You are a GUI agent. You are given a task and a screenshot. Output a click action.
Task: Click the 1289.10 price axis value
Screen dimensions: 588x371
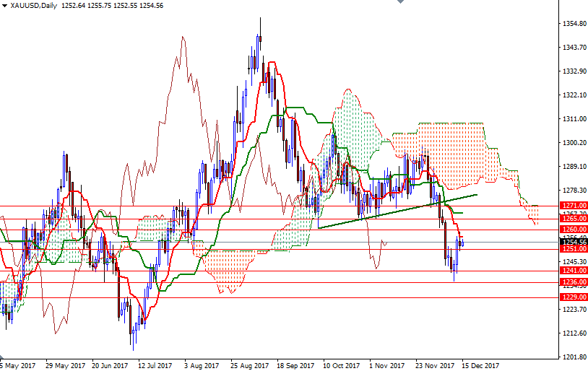point(574,167)
